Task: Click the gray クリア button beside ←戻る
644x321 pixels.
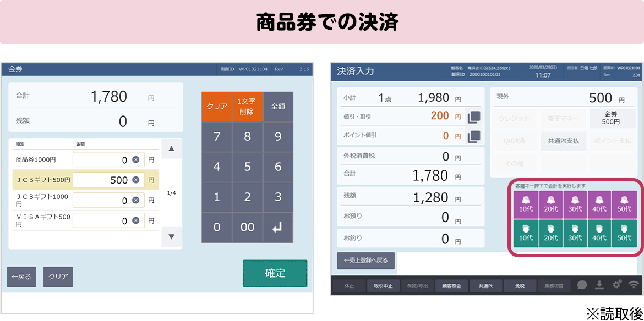Action: 58,276
